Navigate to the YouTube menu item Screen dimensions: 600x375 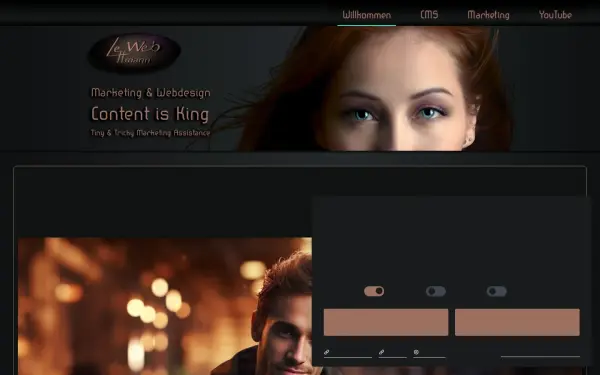pos(555,15)
